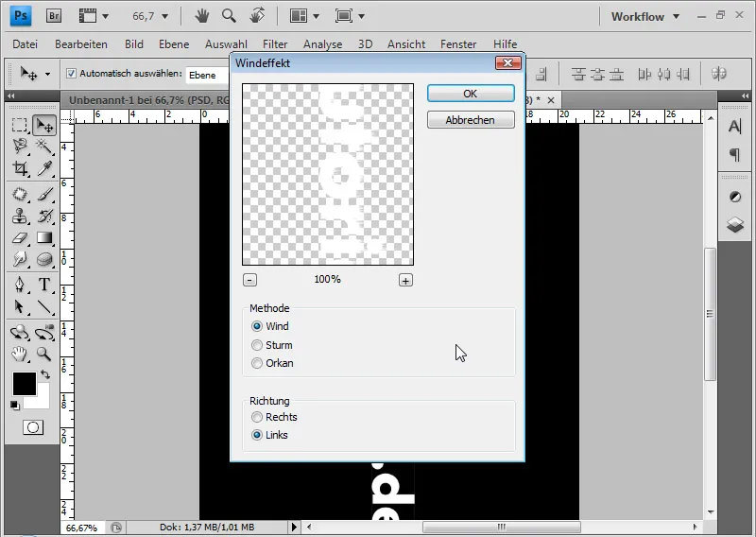Select the Rectangular Marquee tool
Viewport: 756px width, 537px height.
(20, 125)
